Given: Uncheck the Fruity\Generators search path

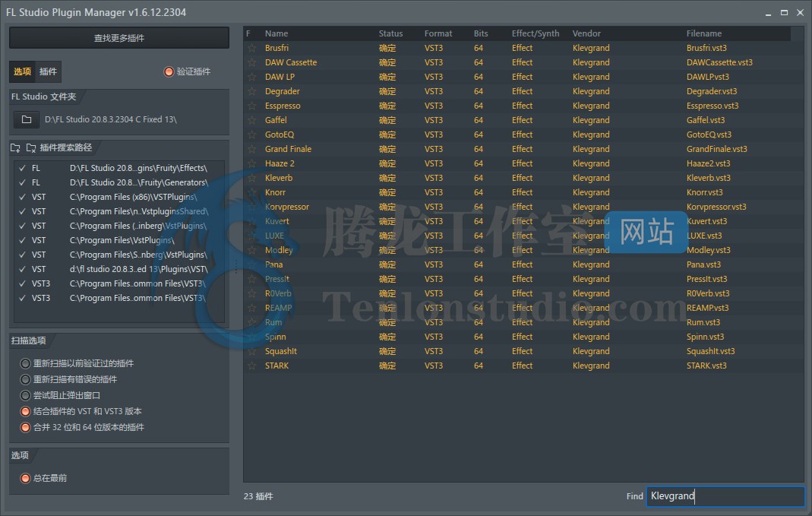Looking at the screenshot, I should click(x=22, y=183).
